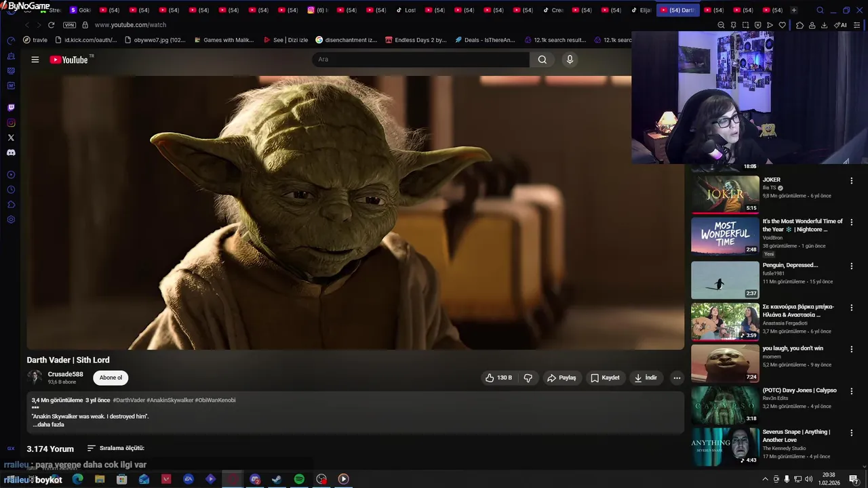Like the video with the 130 B thumbs-up

pos(498,378)
